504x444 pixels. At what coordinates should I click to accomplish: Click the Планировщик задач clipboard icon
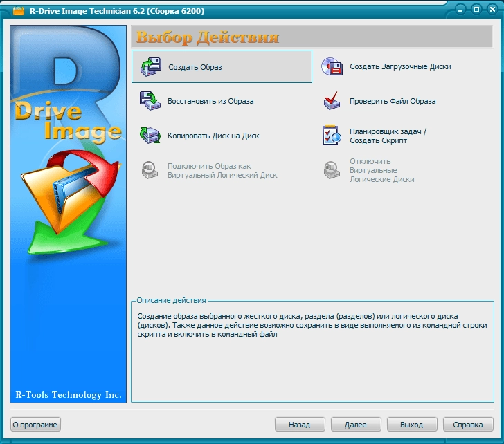332,135
